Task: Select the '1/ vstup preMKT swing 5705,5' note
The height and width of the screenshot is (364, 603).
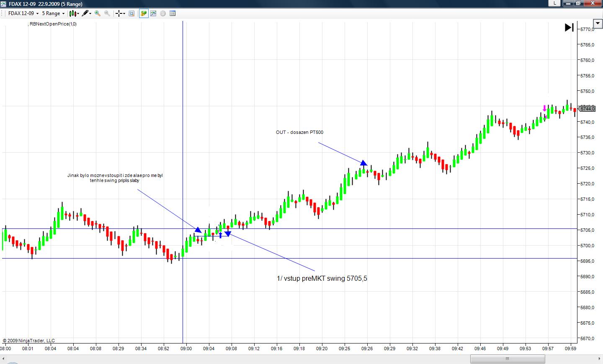Action: pos(322,279)
